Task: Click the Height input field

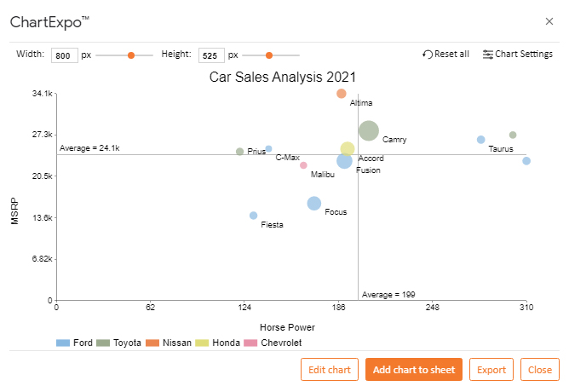Action: (x=211, y=55)
